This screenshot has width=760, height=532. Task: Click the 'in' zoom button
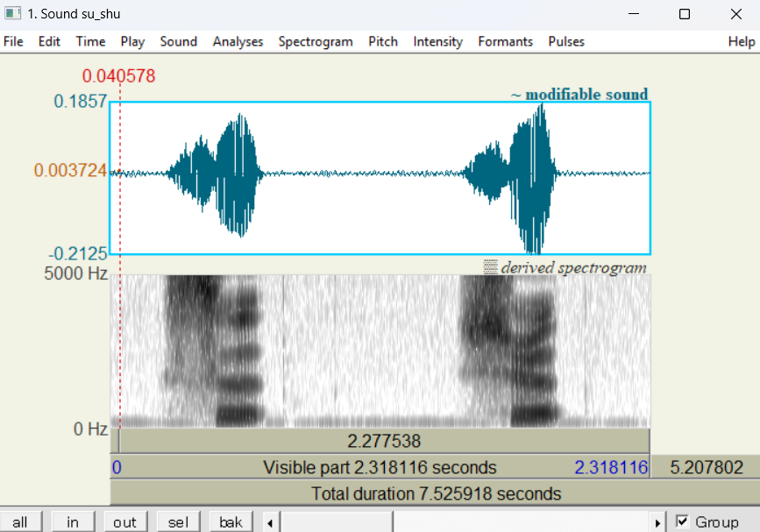click(73, 521)
